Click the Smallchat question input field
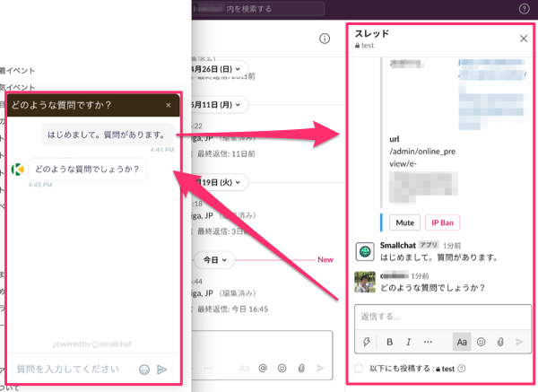This screenshot has height=392, width=538. point(68,369)
